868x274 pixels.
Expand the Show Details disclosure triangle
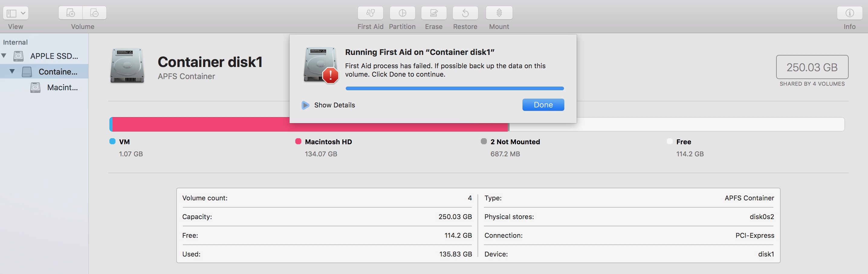coord(305,105)
